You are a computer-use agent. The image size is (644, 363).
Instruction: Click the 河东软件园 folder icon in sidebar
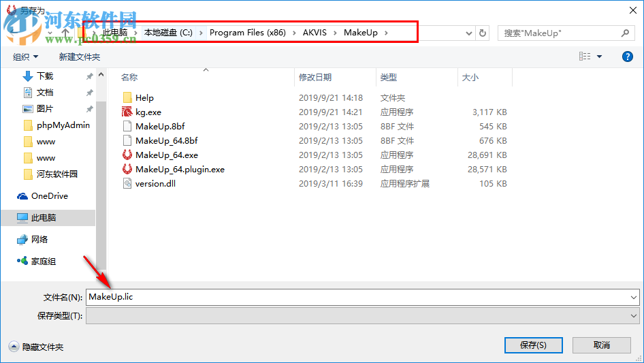28,174
